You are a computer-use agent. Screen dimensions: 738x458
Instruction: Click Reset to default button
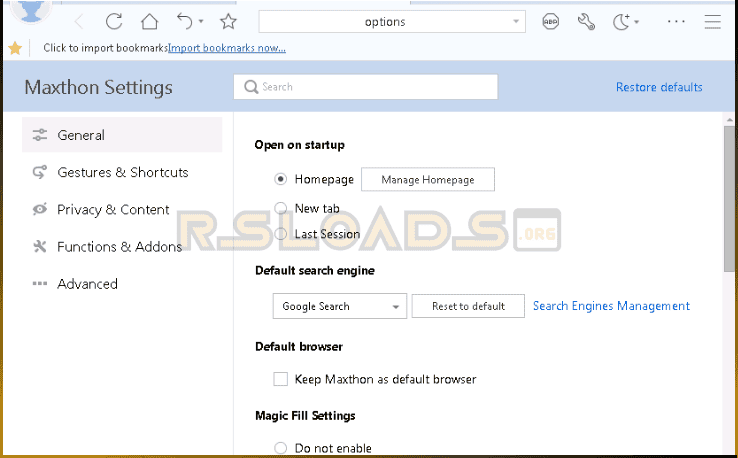[x=468, y=306]
